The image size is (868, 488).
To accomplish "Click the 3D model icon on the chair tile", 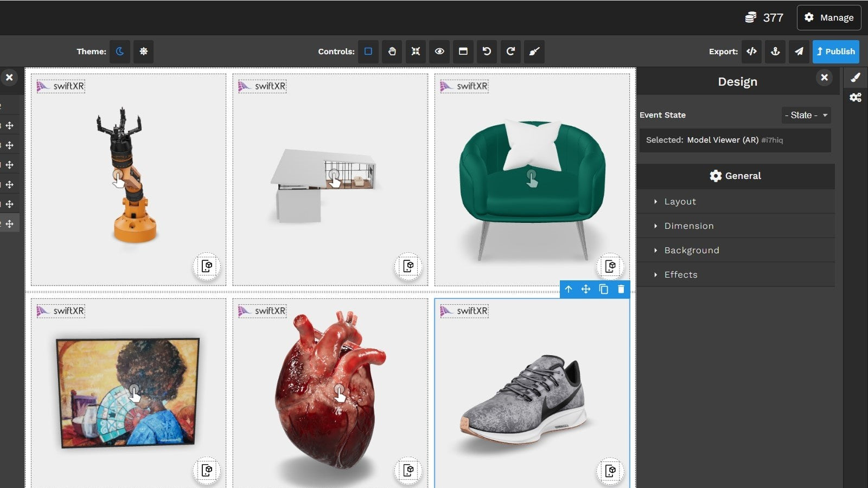I will pos(611,266).
